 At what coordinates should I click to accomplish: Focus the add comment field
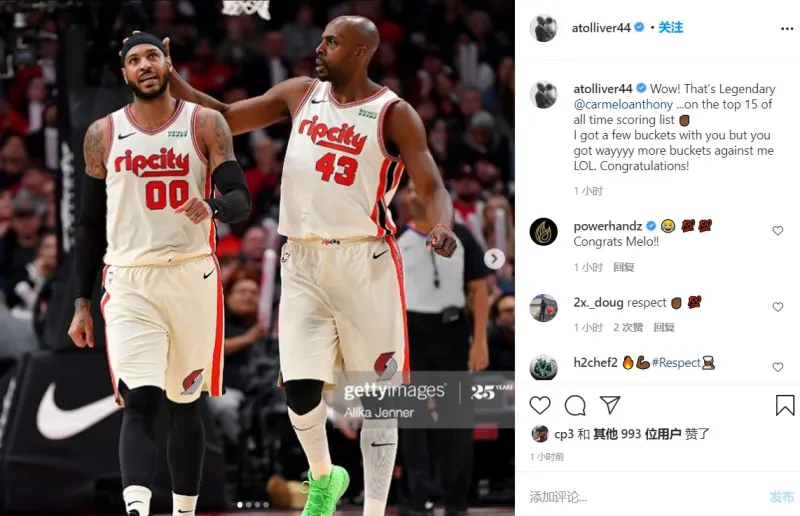point(643,497)
